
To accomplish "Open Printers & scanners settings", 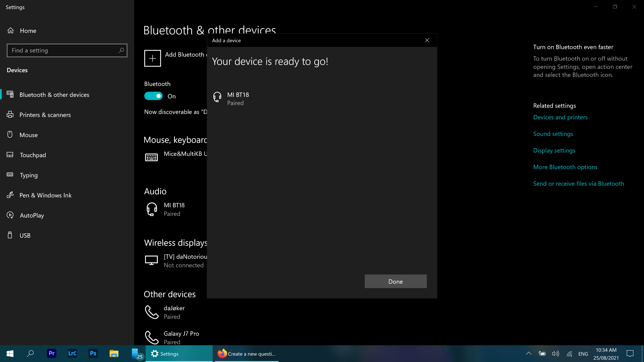I will click(67, 115).
